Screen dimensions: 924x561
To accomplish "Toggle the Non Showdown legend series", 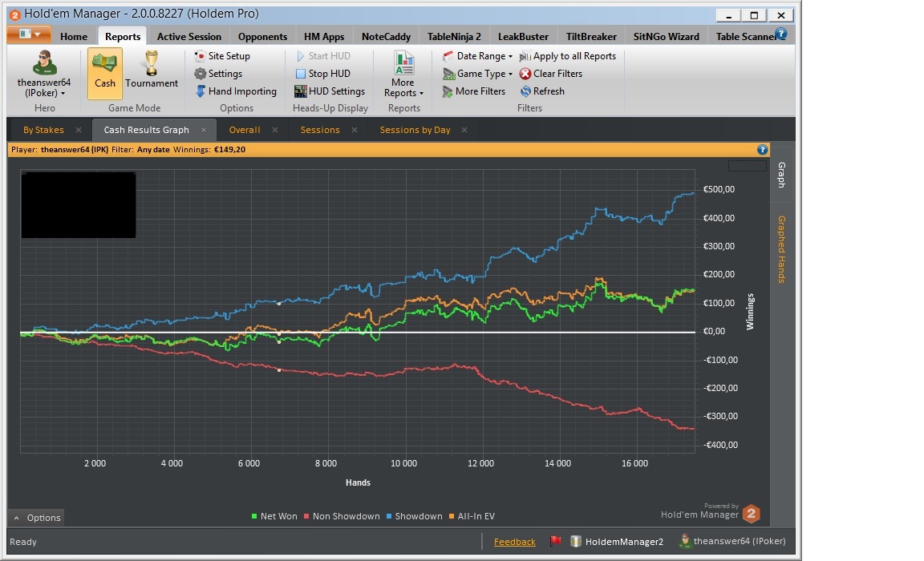I will point(342,516).
